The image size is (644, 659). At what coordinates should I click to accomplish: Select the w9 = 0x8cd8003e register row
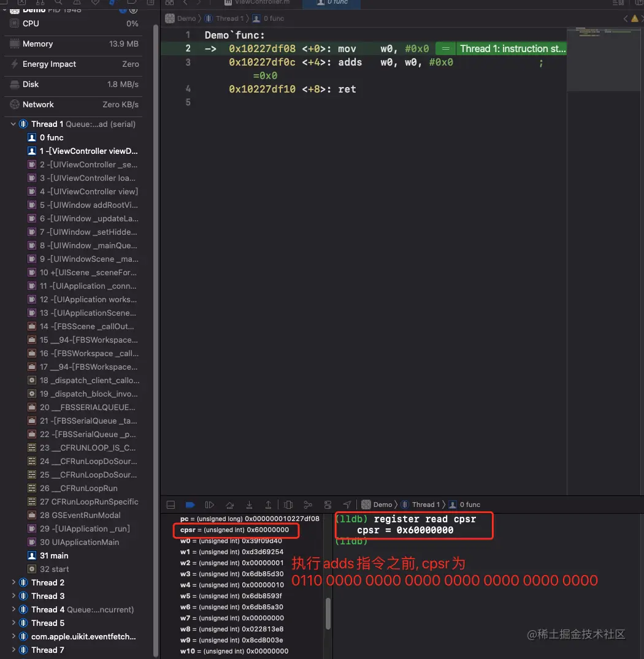point(232,640)
